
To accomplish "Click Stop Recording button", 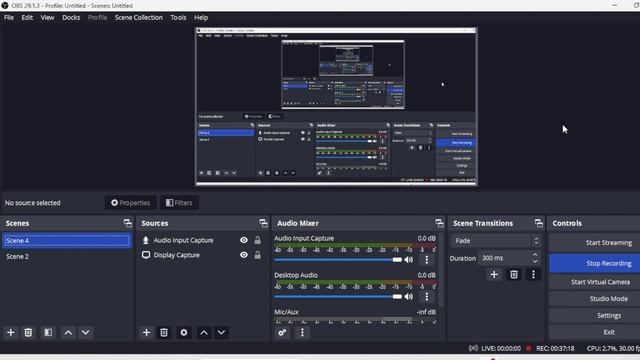I will (x=595, y=264).
